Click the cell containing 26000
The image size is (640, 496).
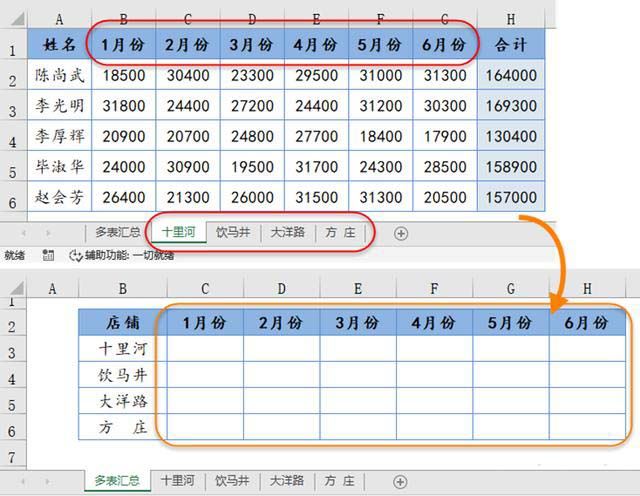[x=252, y=197]
